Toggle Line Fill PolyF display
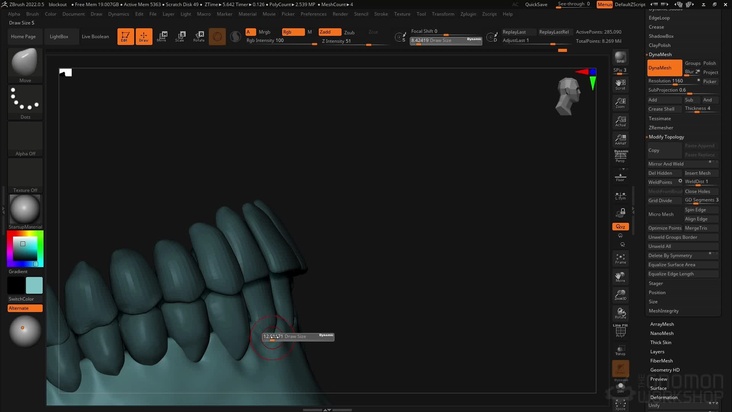This screenshot has height=412, width=732. point(620,330)
